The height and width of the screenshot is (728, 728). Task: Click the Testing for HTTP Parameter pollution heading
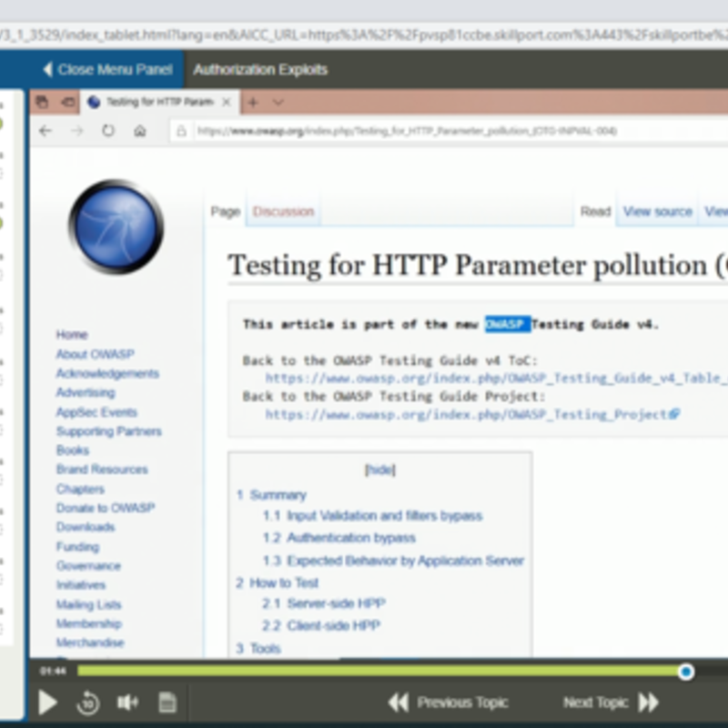coord(477,265)
